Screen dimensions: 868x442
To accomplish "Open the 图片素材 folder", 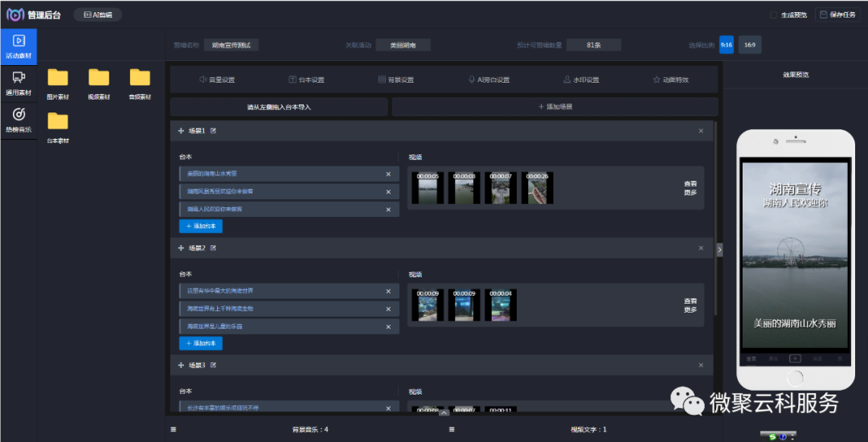I will [x=58, y=84].
